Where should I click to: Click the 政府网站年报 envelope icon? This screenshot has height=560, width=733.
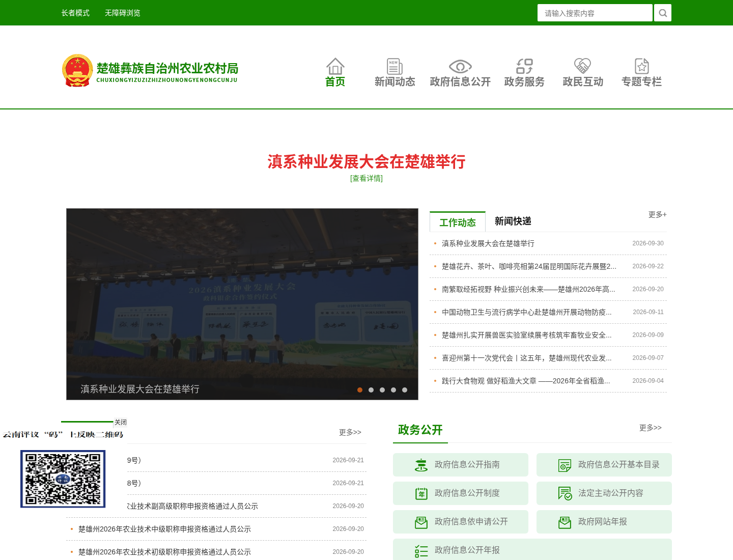coord(565,522)
